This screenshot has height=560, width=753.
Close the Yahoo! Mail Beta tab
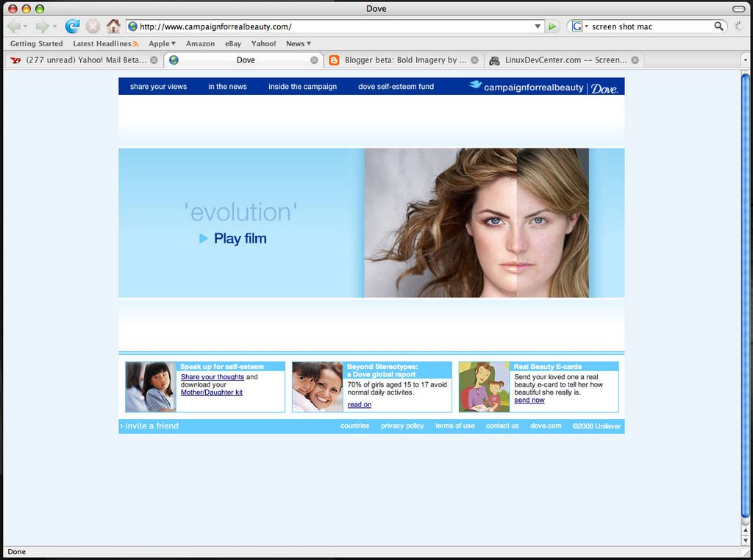(x=154, y=60)
